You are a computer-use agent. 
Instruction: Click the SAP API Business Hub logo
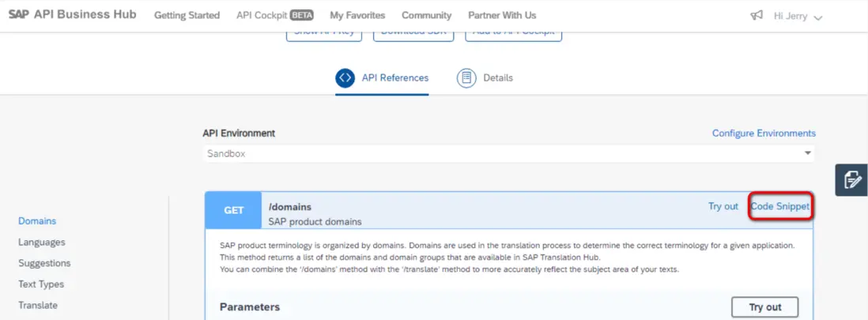(72, 15)
